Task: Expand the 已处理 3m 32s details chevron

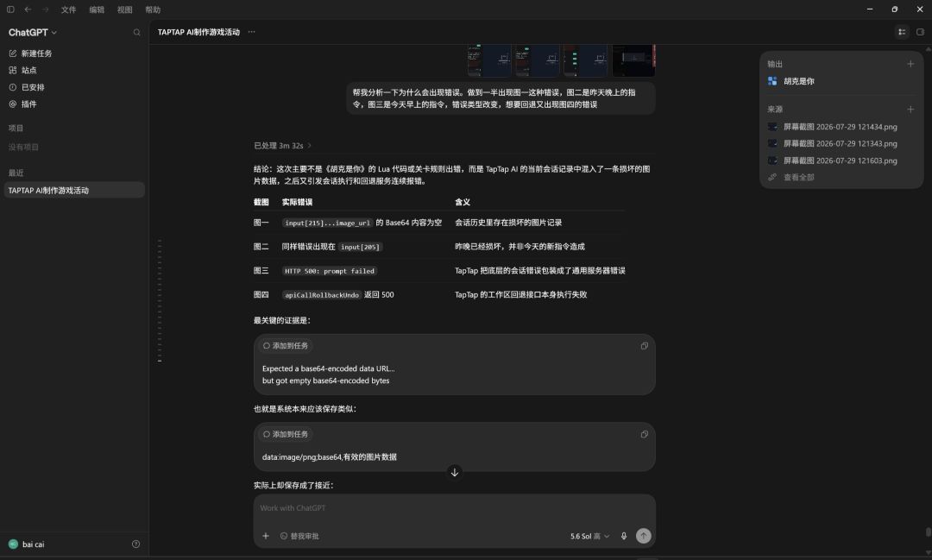Action: [x=309, y=146]
